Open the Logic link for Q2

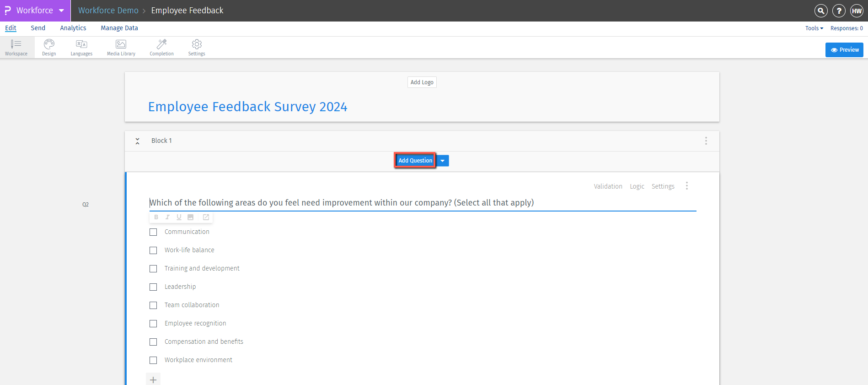637,186
